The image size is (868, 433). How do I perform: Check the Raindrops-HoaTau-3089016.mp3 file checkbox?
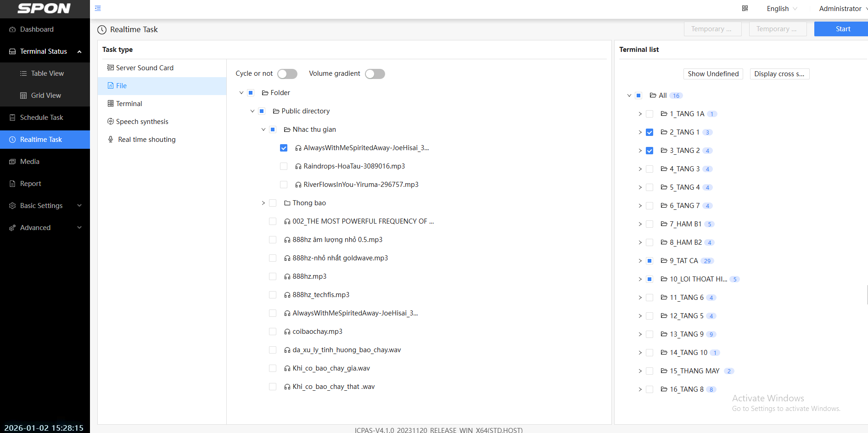pyautogui.click(x=284, y=166)
